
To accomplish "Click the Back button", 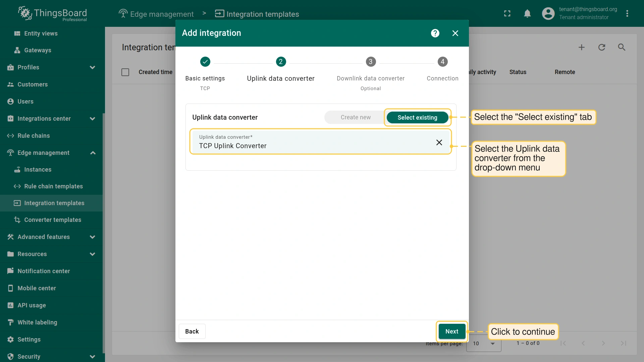I will (192, 331).
